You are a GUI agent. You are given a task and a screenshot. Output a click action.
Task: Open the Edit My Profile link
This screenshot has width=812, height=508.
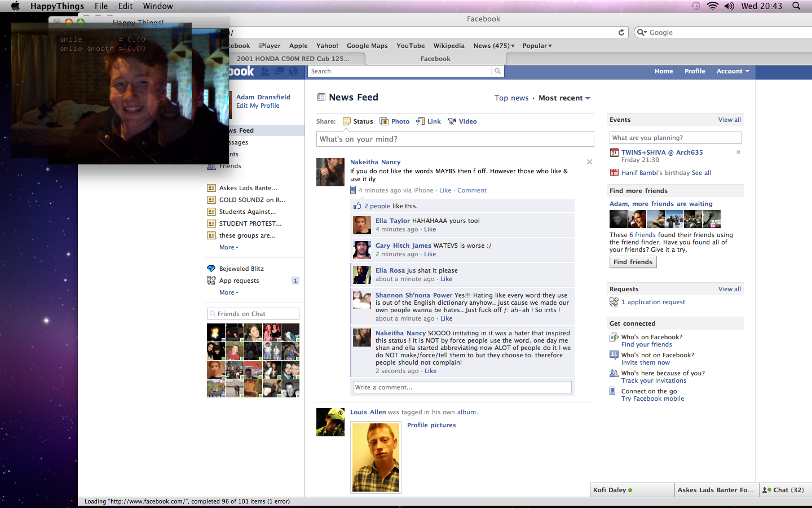coord(258,106)
